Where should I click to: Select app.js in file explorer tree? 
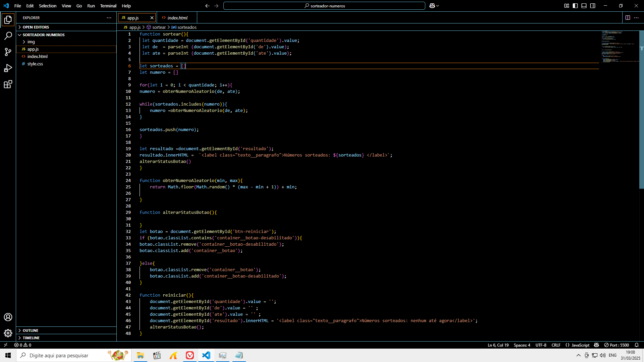pos(66,49)
